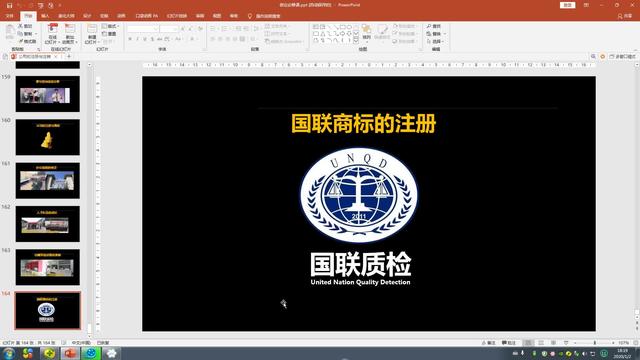
Task: Start slideshow from beginning via quick access
Action: coord(40,5)
